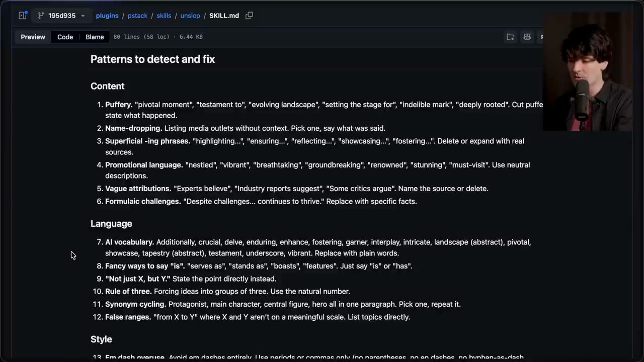
Task: Click the "Formulaic challenges." label
Action: click(x=143, y=201)
